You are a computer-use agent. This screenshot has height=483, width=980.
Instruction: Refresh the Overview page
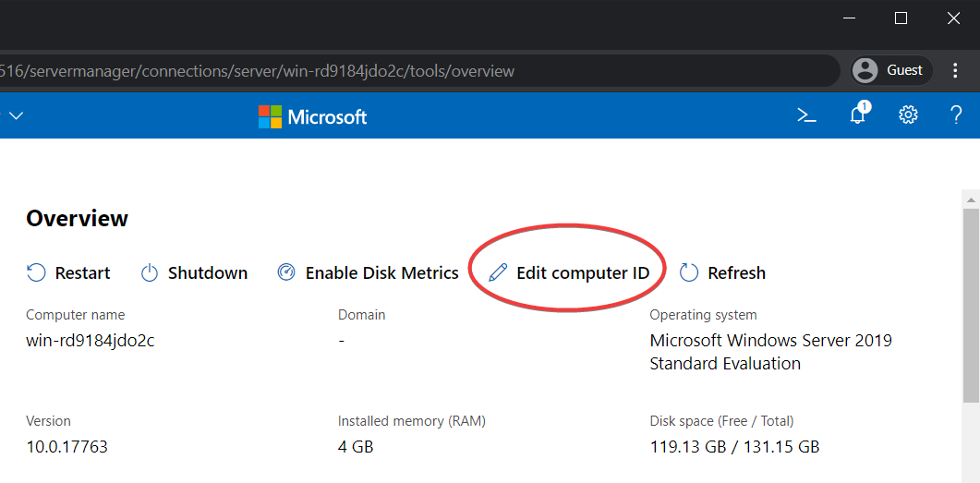coord(722,273)
